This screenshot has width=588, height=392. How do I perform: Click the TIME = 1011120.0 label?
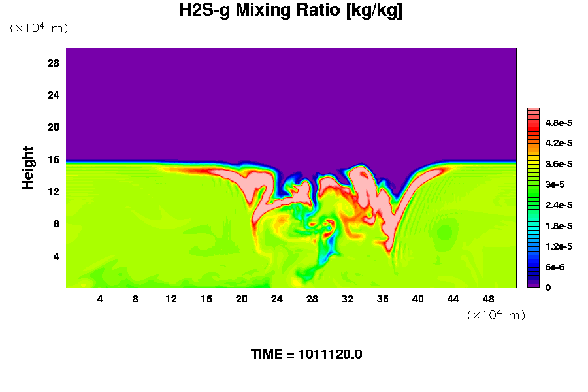(x=306, y=355)
